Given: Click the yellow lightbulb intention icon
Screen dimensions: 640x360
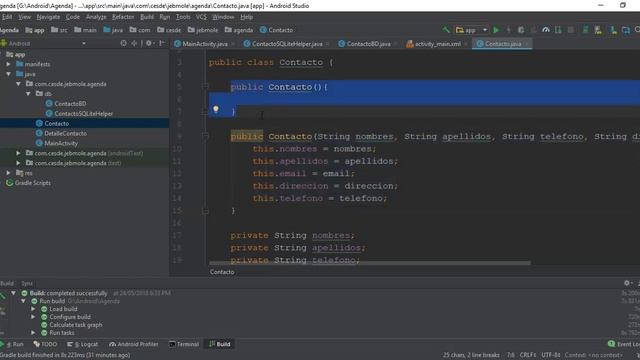Looking at the screenshot, I should [x=216, y=109].
